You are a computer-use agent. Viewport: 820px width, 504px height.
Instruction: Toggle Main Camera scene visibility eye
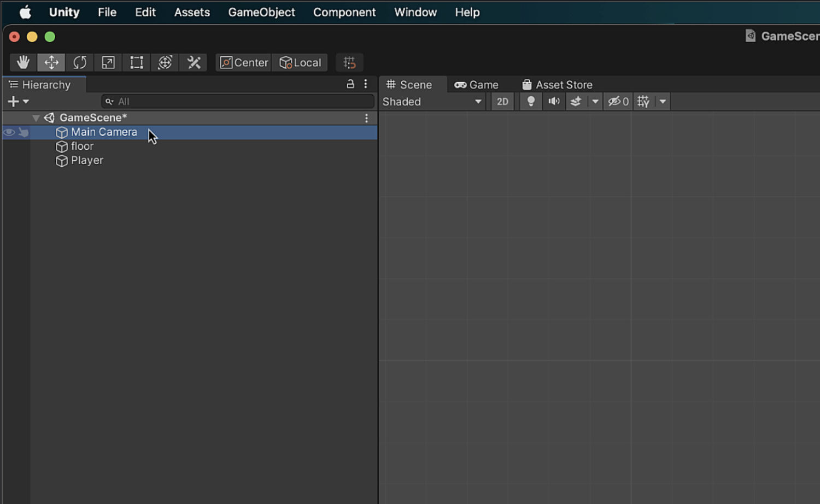coord(9,132)
